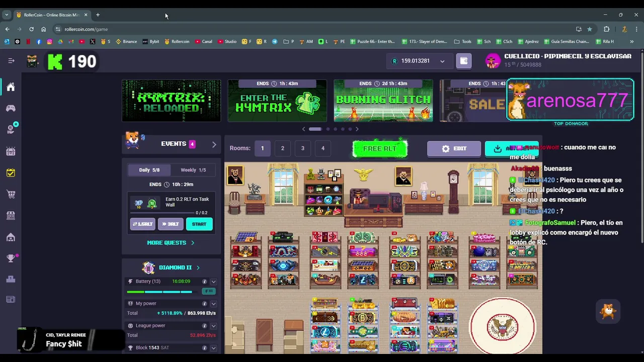
Task: Click the EDIT room button
Action: point(454,149)
